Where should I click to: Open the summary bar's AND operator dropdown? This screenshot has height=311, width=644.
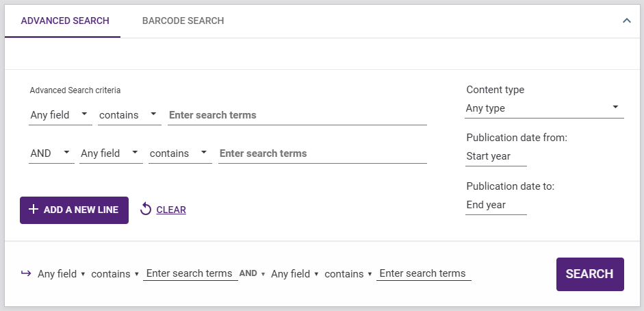pos(252,273)
